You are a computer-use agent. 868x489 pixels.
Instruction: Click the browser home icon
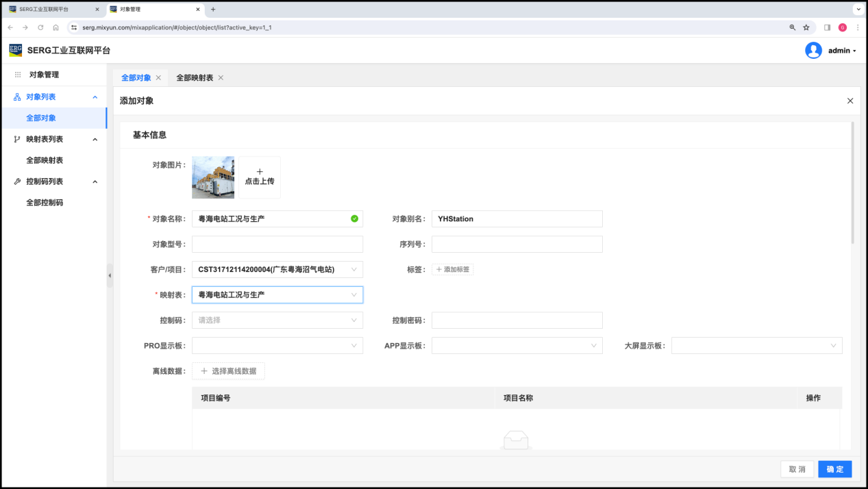[55, 27]
